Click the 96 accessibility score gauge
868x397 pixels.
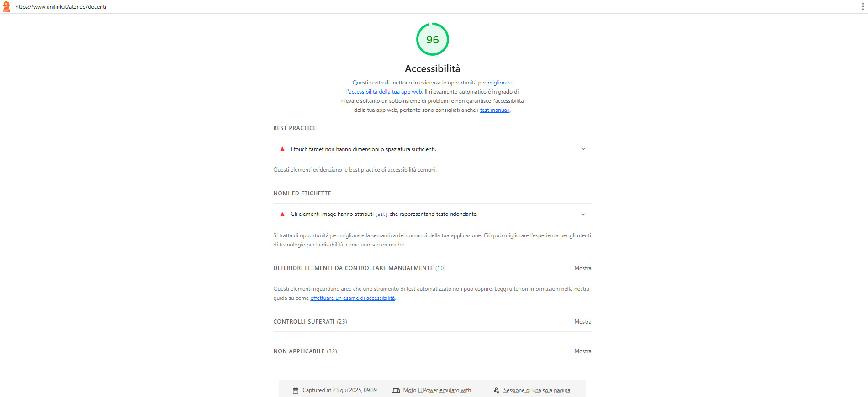coord(433,39)
